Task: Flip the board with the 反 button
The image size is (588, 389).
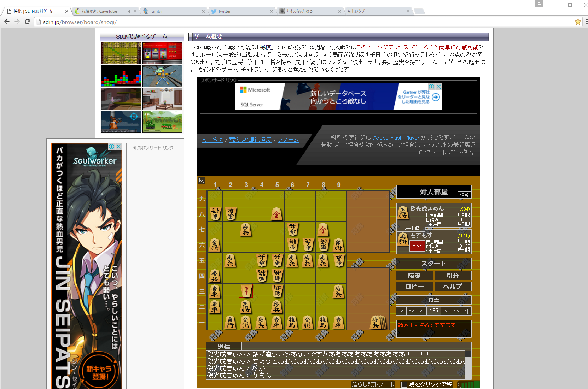Action: coord(201,181)
